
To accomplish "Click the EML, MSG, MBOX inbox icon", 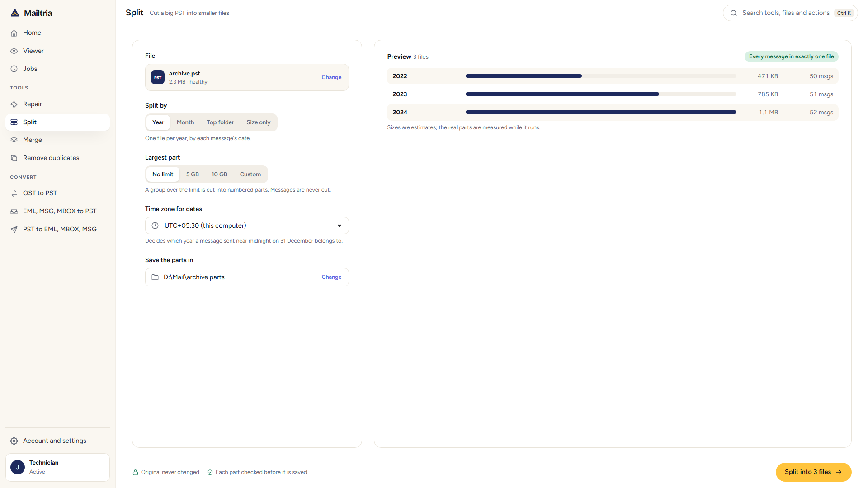I will 14,211.
